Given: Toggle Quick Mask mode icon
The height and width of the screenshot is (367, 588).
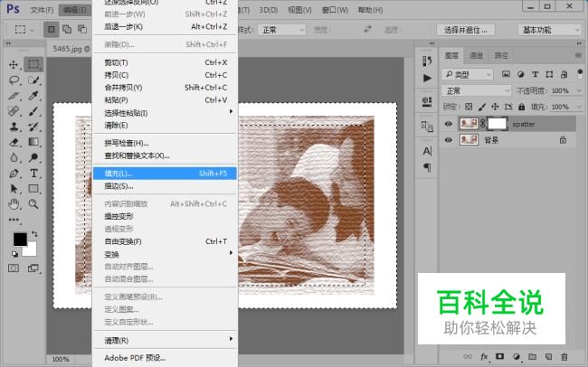Looking at the screenshot, I should pyautogui.click(x=14, y=268).
